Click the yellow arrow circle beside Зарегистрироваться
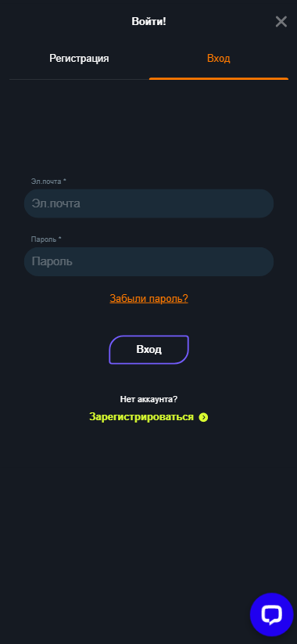This screenshot has width=297, height=644. point(203,417)
